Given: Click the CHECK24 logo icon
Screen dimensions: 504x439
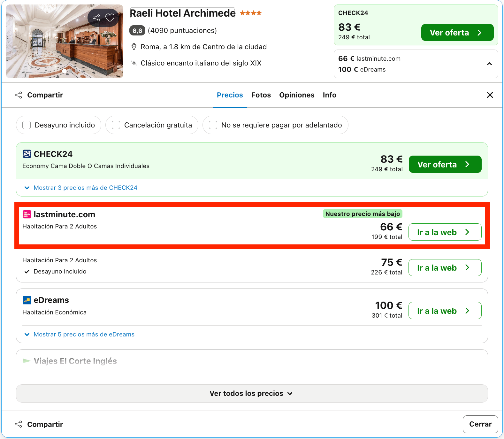Looking at the screenshot, I should pyautogui.click(x=27, y=154).
